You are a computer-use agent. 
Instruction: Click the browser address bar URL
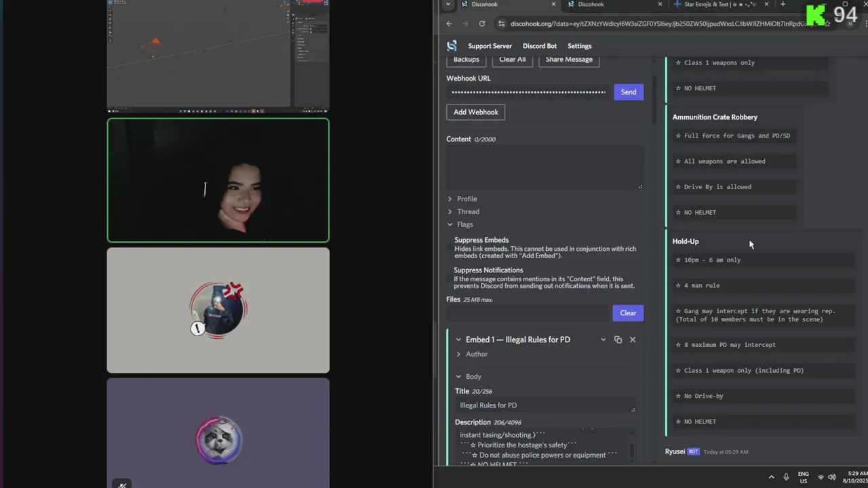[658, 24]
